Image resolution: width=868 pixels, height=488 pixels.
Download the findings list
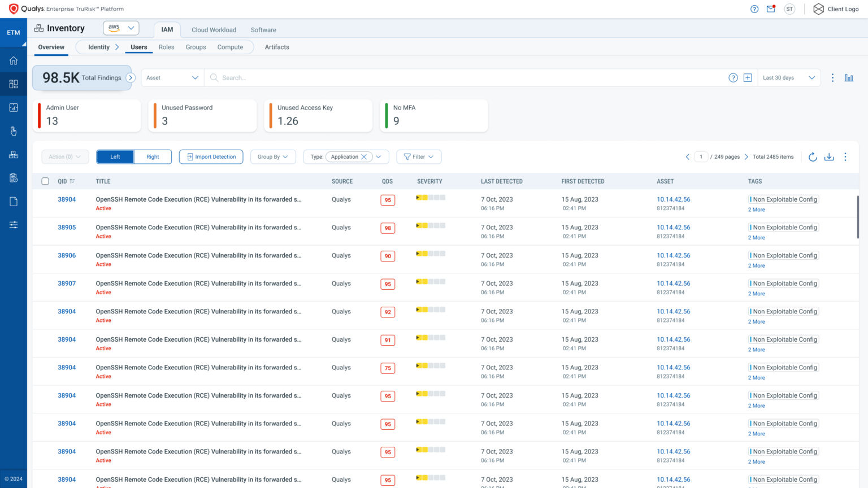coord(829,157)
